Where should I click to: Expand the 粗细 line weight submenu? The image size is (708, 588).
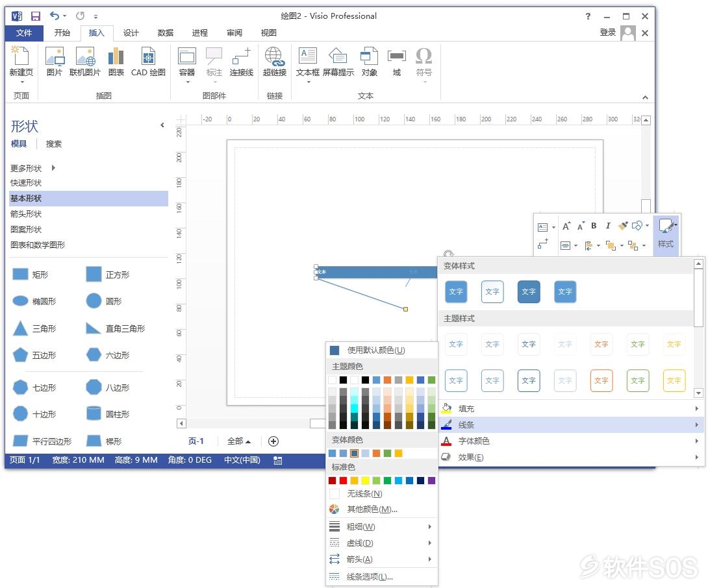tap(381, 526)
